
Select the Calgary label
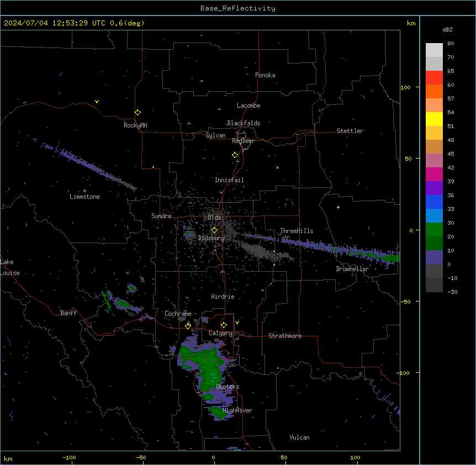(x=221, y=333)
